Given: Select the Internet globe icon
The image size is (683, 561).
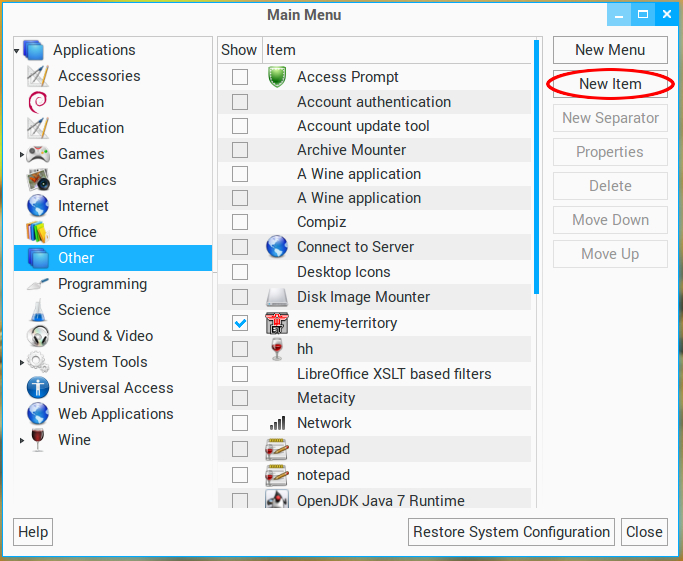Looking at the screenshot, I should [x=38, y=206].
